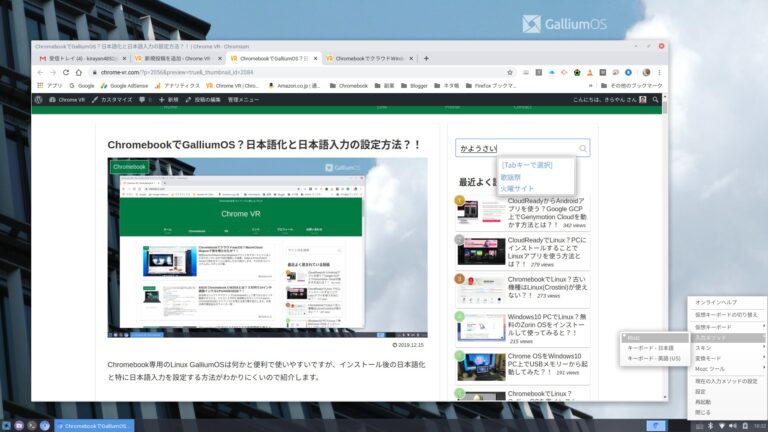Open the admin bar search magnifier

coord(655,99)
